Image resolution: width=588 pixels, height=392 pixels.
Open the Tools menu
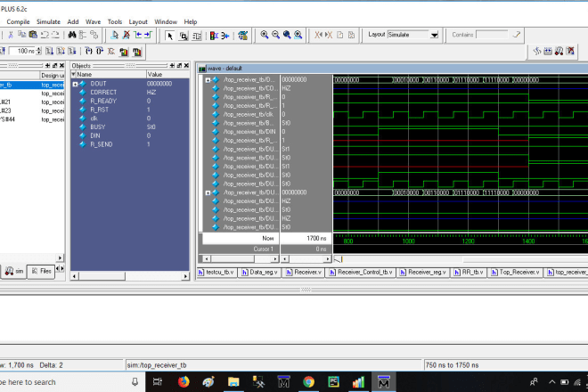(x=115, y=21)
